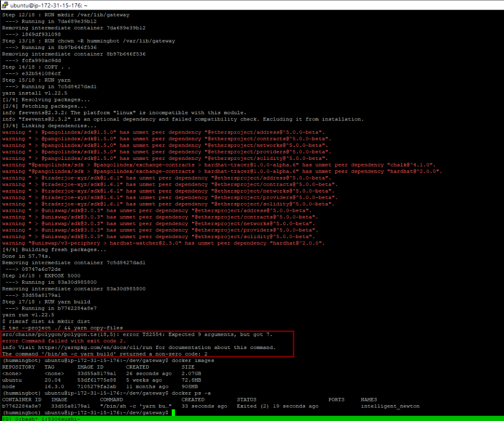Select the "72.8MB" size value

(191, 380)
